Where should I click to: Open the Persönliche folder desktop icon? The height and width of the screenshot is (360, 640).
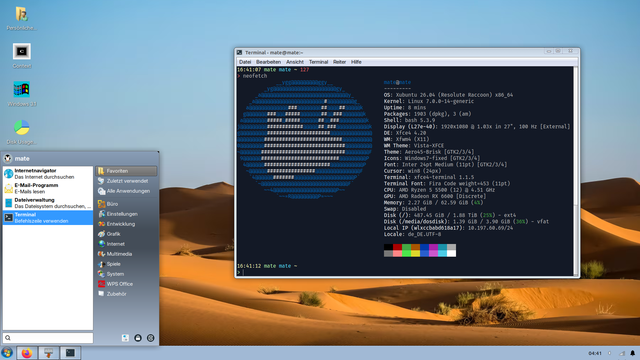click(x=21, y=14)
